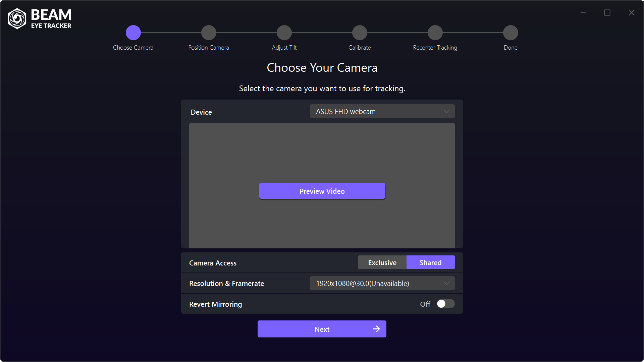Go to the Position Camera step
The width and height of the screenshot is (644, 362).
pos(209,33)
